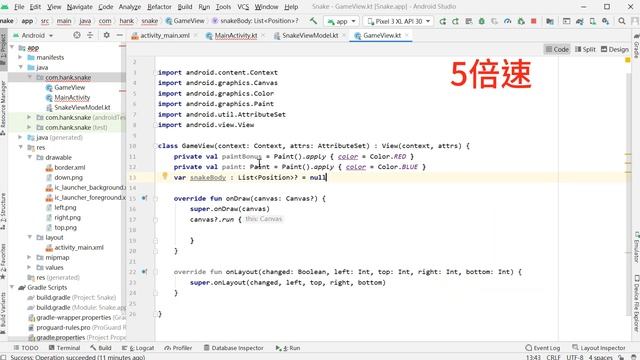
Task: Open the Android project view dropdown
Action: 33,36
